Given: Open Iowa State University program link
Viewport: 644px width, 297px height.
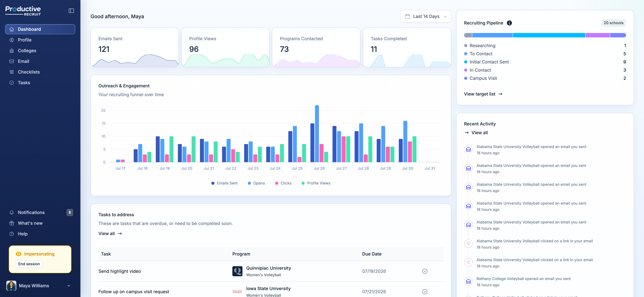Looking at the screenshot, I should click(268, 289).
